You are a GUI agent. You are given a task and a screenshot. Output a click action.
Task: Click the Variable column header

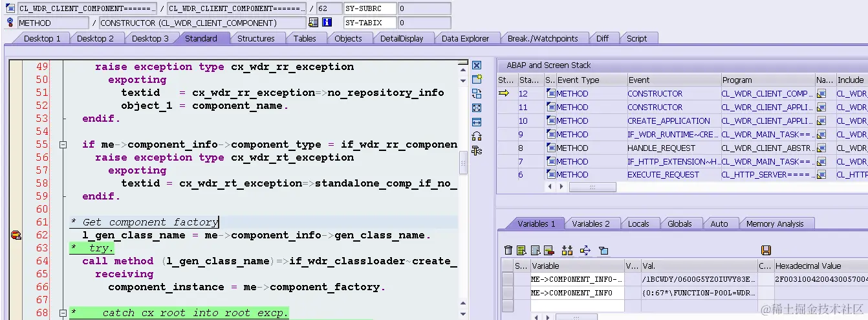point(577,266)
